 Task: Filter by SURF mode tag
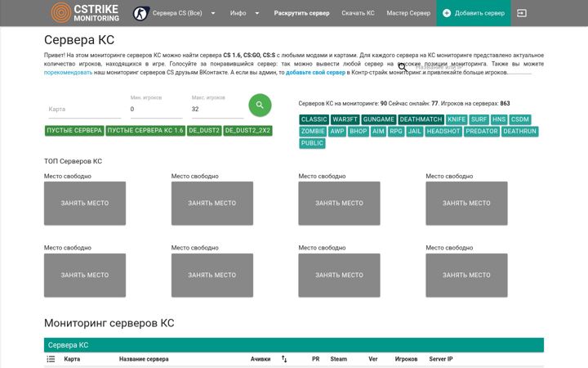click(x=479, y=119)
